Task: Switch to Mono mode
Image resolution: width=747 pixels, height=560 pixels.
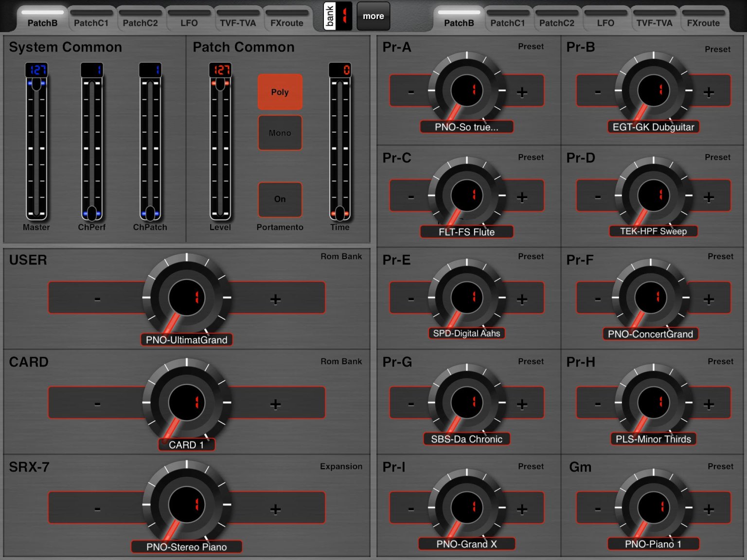Action: pyautogui.click(x=280, y=133)
